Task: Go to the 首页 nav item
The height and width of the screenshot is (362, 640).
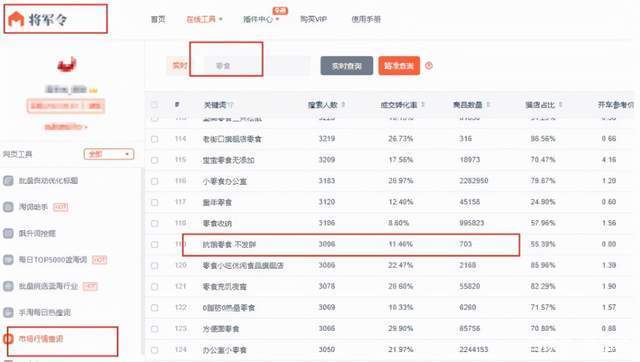Action: click(158, 19)
